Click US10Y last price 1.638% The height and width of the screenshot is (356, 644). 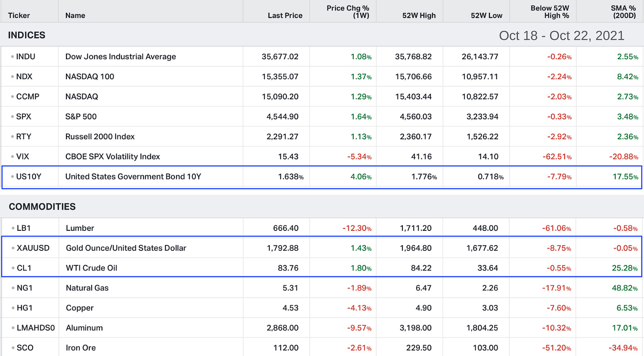pyautogui.click(x=291, y=177)
